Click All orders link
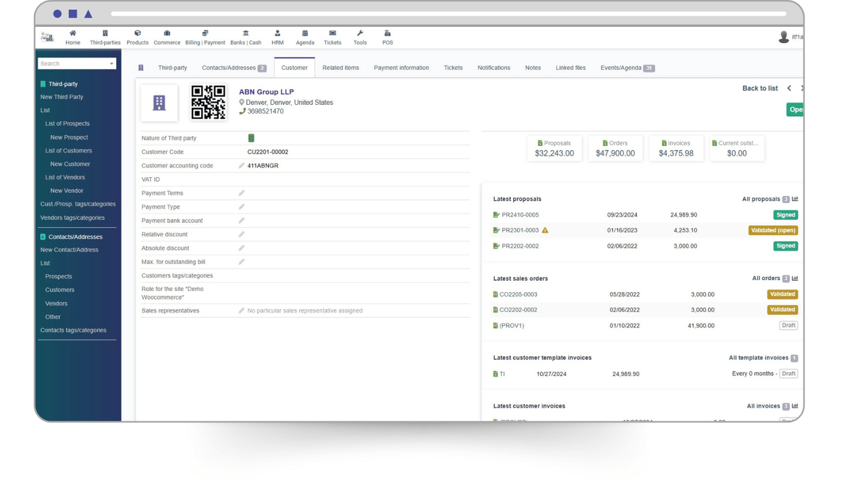The image size is (868, 482). (766, 278)
